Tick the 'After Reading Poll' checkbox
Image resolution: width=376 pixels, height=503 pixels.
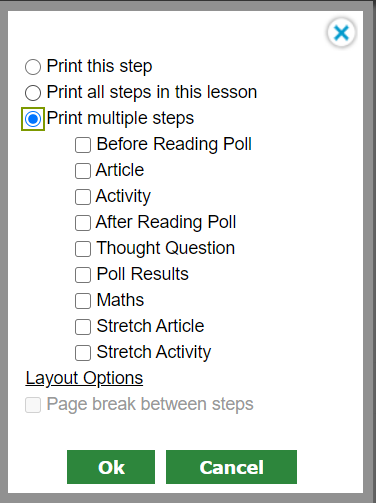[83, 223]
